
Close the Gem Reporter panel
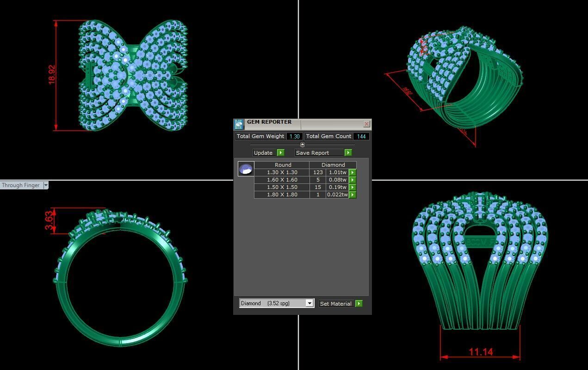367,124
